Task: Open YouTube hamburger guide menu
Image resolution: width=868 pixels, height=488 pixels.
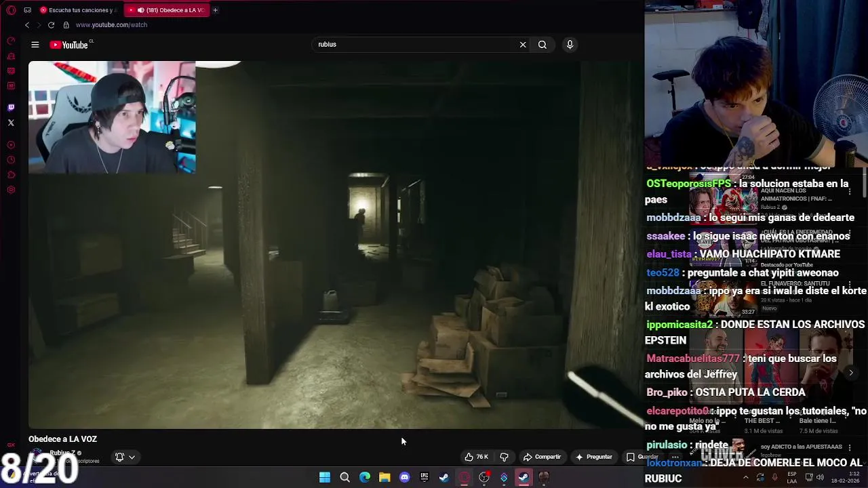Action: pos(35,45)
